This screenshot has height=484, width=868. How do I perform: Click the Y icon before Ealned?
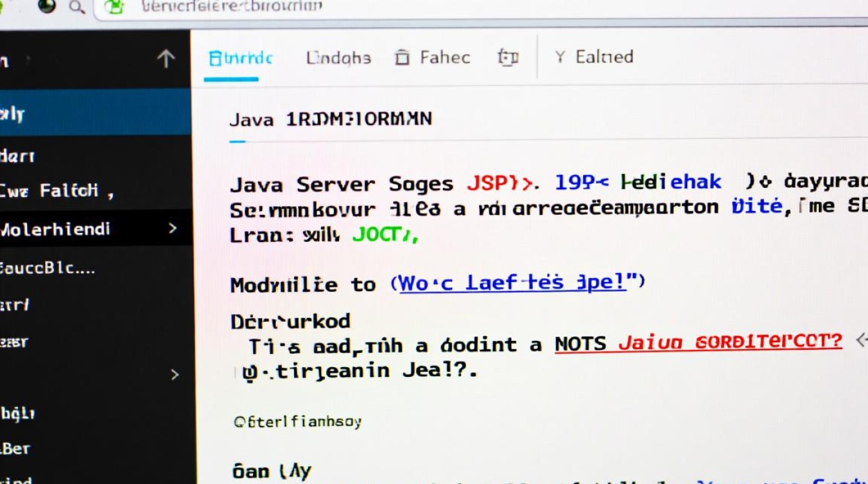coord(560,57)
